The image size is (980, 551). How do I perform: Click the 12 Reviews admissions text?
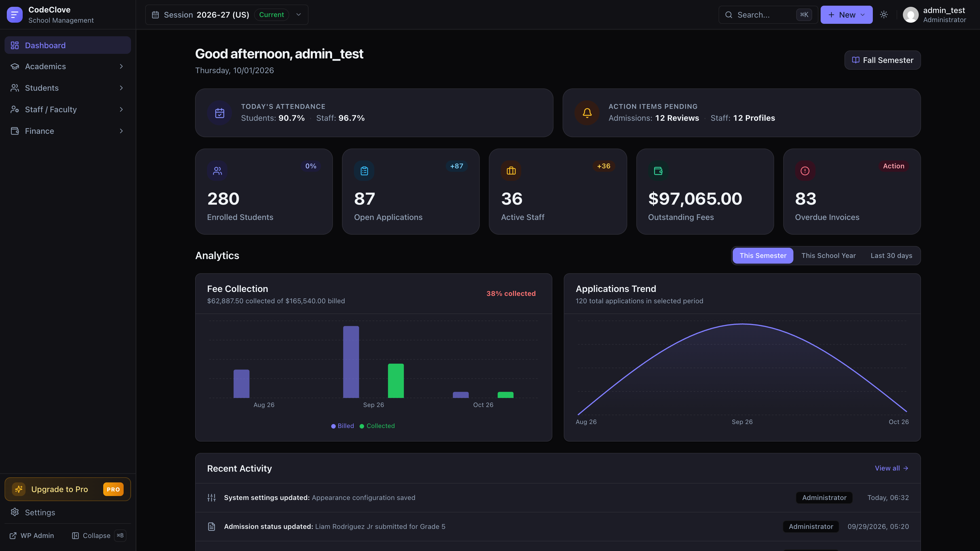coord(677,118)
